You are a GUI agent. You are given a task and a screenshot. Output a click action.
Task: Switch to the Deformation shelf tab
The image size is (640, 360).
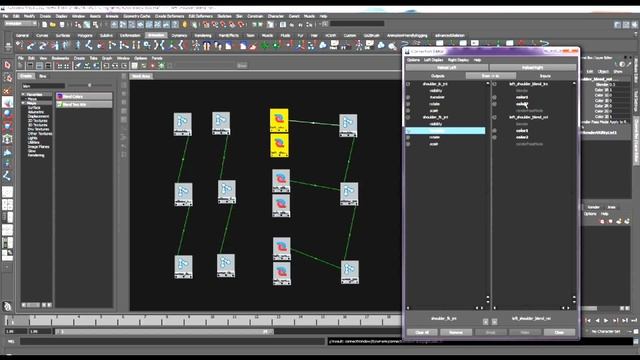click(130, 36)
